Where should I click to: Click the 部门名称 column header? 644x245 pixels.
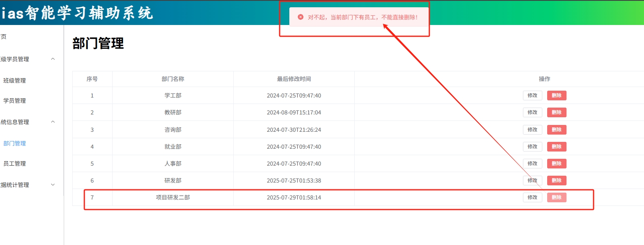point(173,79)
